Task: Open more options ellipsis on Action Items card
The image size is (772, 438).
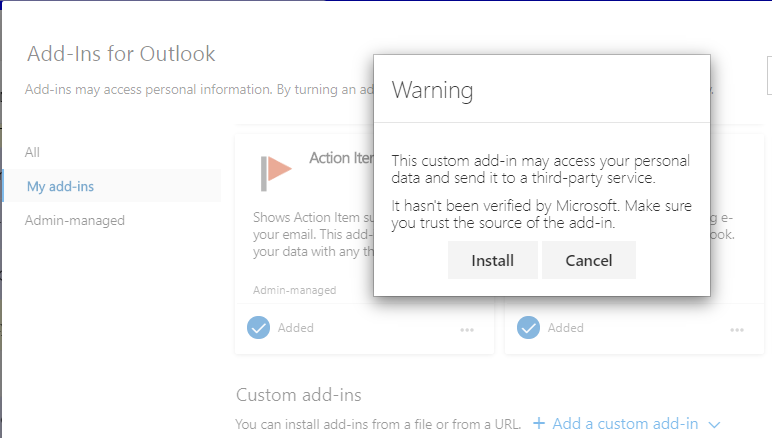Action: pyautogui.click(x=467, y=330)
